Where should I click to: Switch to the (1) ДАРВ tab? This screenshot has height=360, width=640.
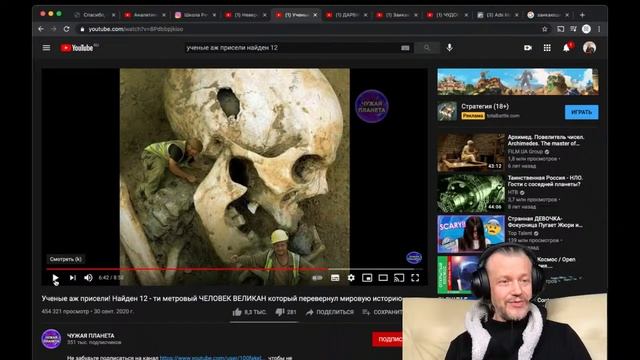tap(347, 15)
